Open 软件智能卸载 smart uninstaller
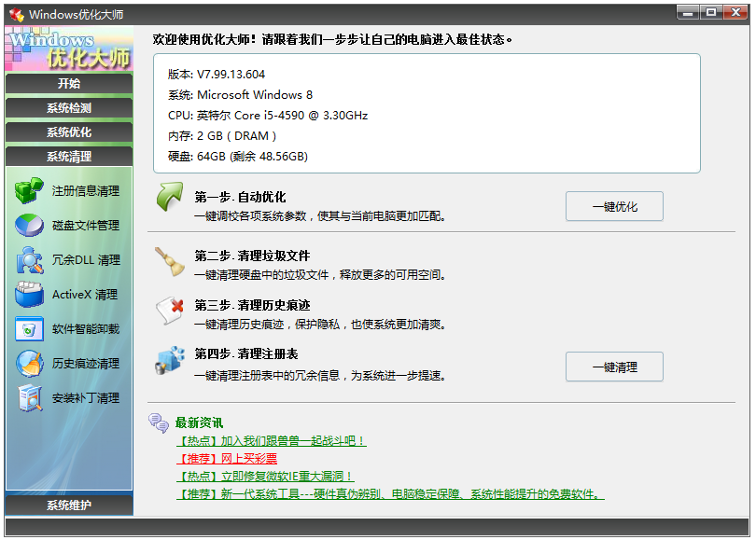This screenshot has width=756, height=540. (x=29, y=328)
